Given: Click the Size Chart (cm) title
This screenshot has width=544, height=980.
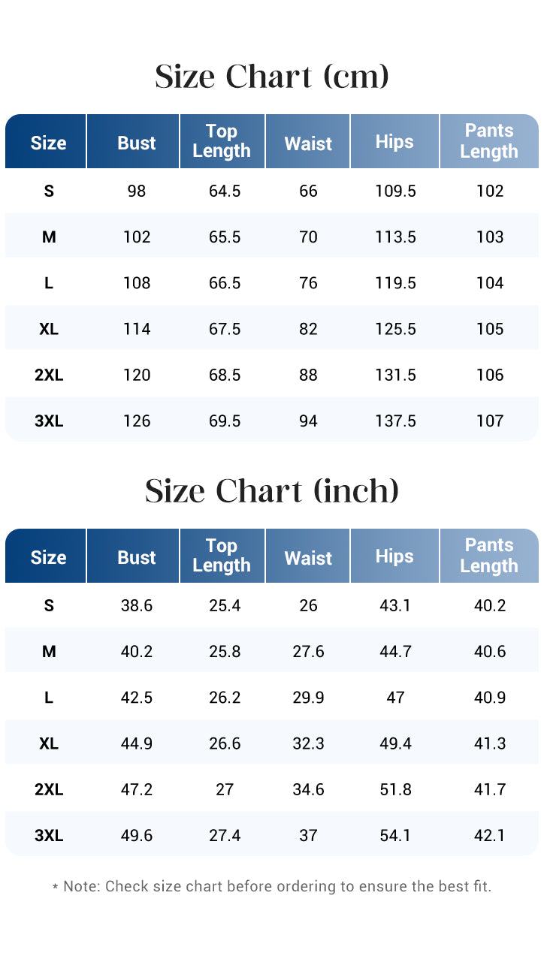Looking at the screenshot, I should (x=272, y=77).
